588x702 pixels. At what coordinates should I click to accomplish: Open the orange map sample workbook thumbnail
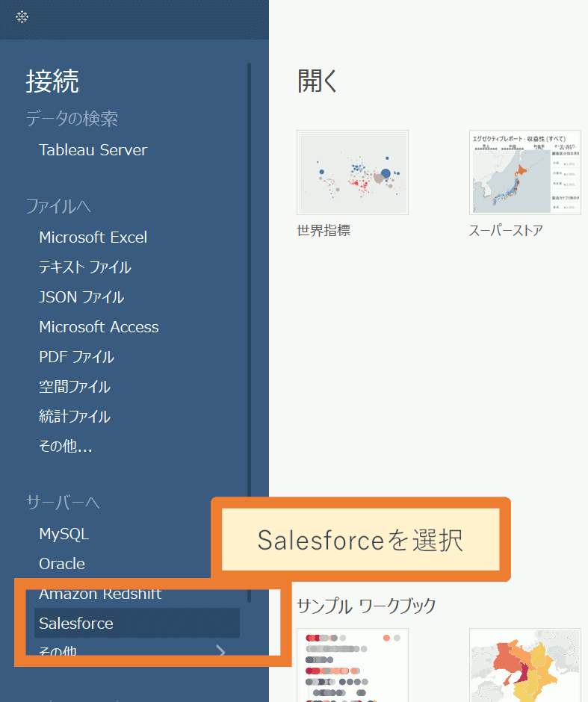(x=524, y=665)
